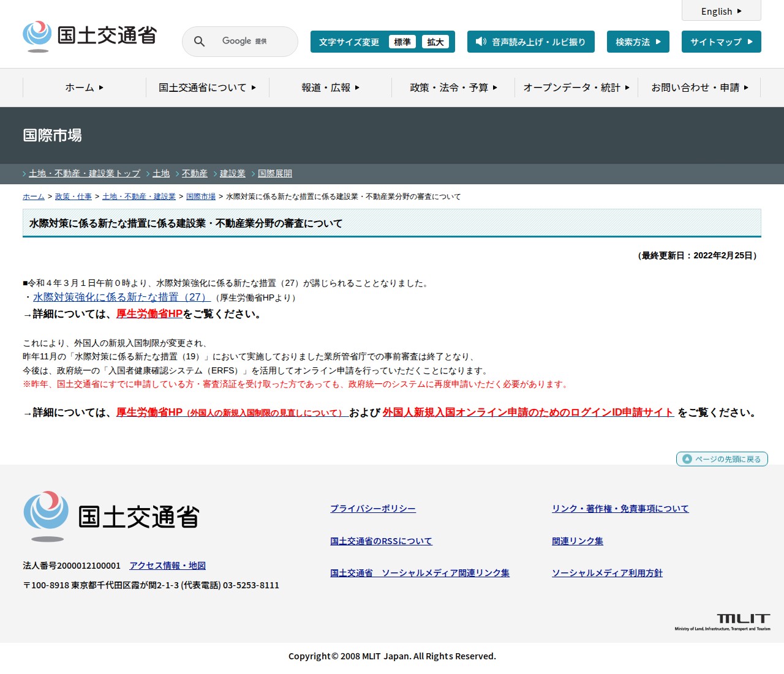Open the プライバシーポリシー footer link
This screenshot has width=784, height=674.
coord(373,509)
